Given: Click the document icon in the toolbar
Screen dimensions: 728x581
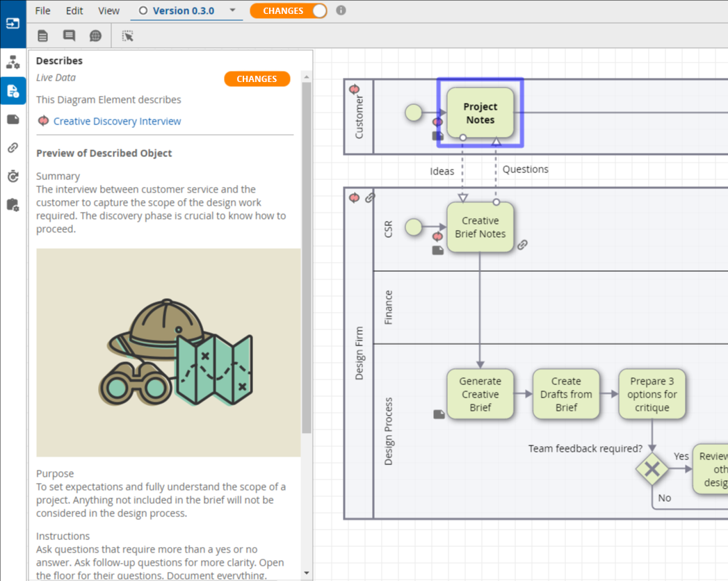Looking at the screenshot, I should (43, 36).
